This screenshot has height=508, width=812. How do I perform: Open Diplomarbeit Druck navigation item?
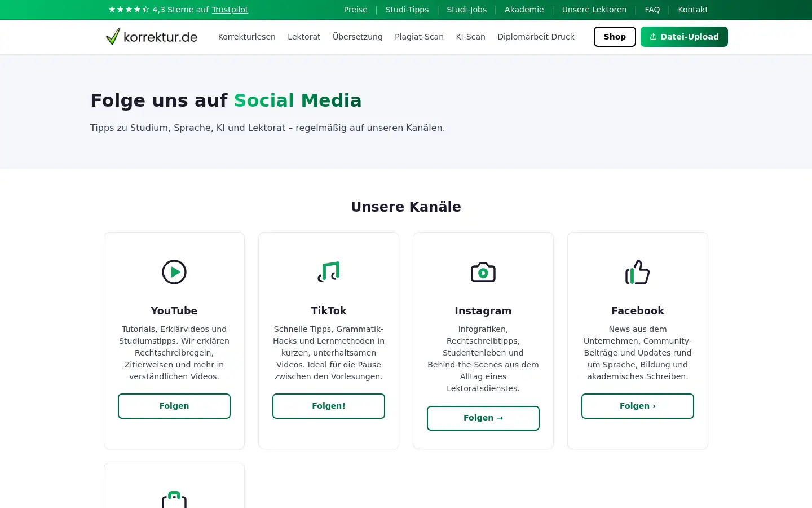click(536, 37)
